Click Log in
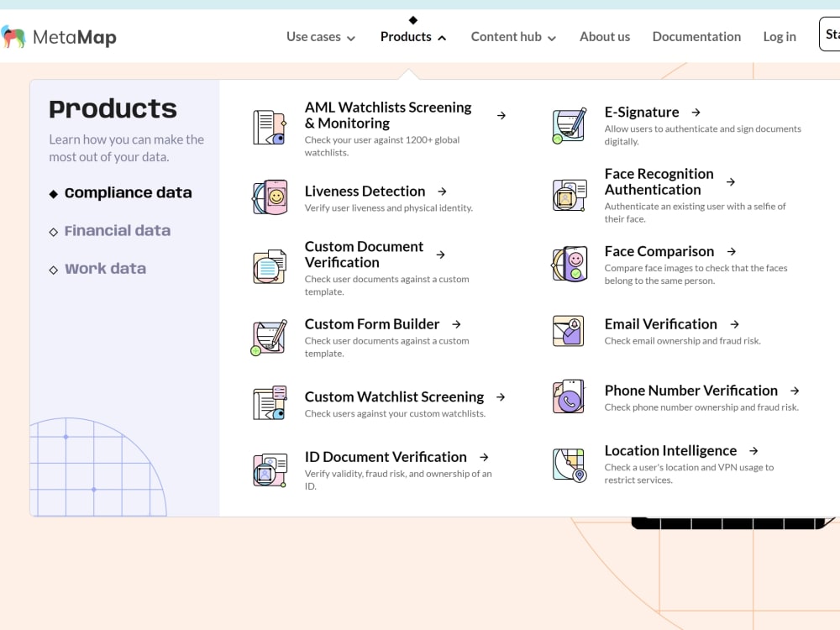The image size is (840, 630). [780, 37]
